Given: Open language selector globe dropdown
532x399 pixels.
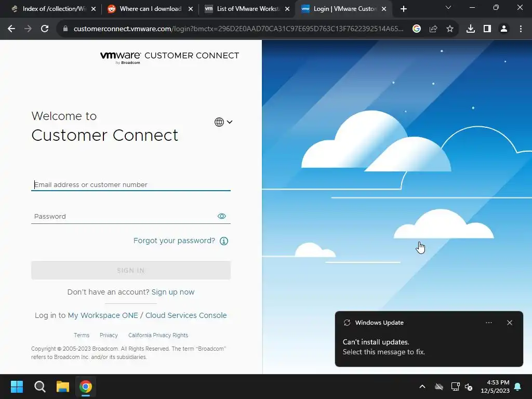Looking at the screenshot, I should (223, 122).
